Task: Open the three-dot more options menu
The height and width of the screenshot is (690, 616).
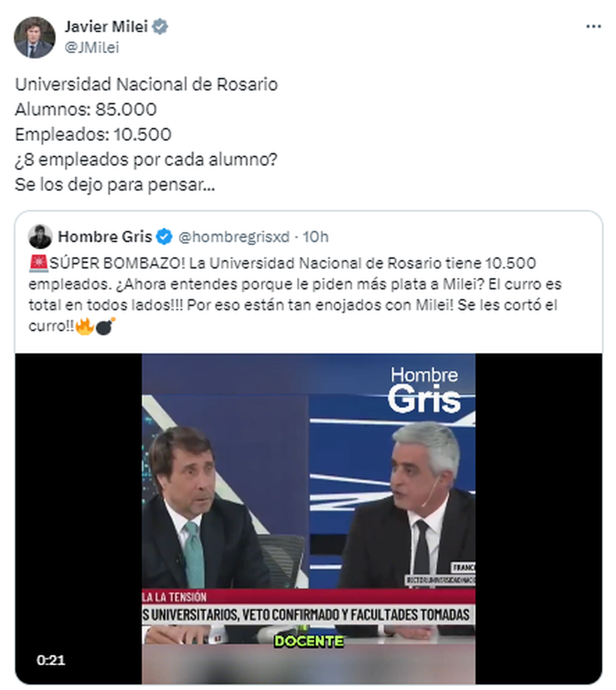Action: coord(593,27)
